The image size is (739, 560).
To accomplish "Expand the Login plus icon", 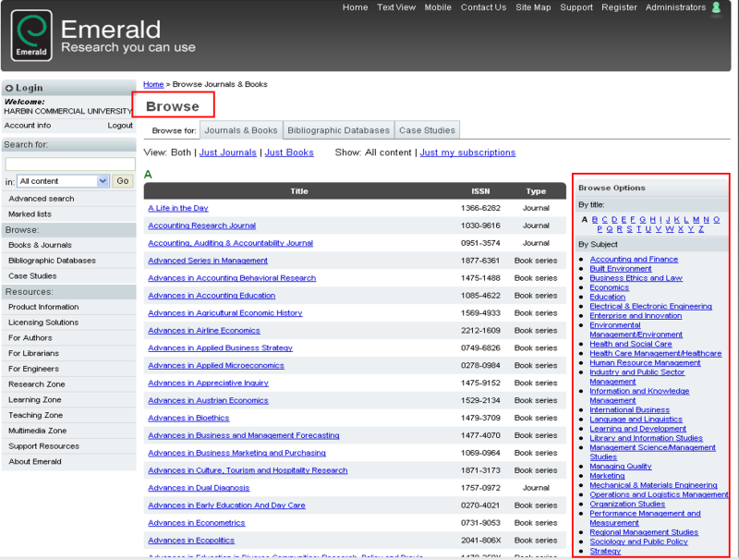I will pos(9,88).
